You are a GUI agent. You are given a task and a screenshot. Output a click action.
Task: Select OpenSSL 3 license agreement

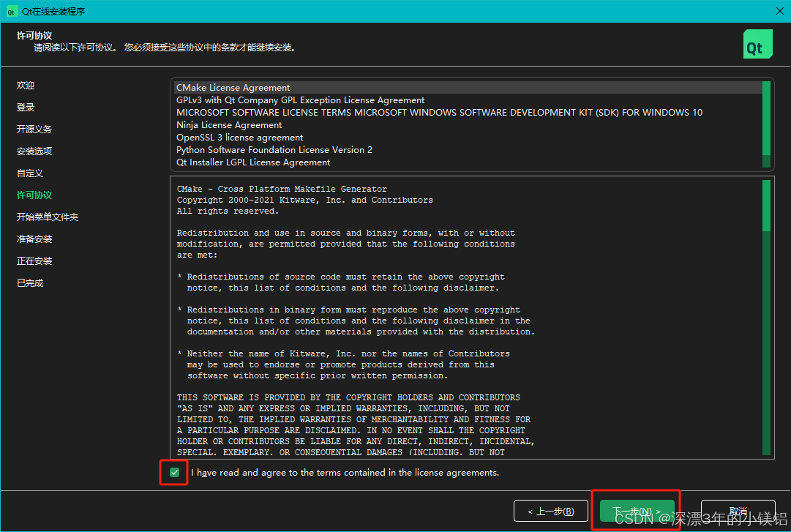pyautogui.click(x=468, y=138)
